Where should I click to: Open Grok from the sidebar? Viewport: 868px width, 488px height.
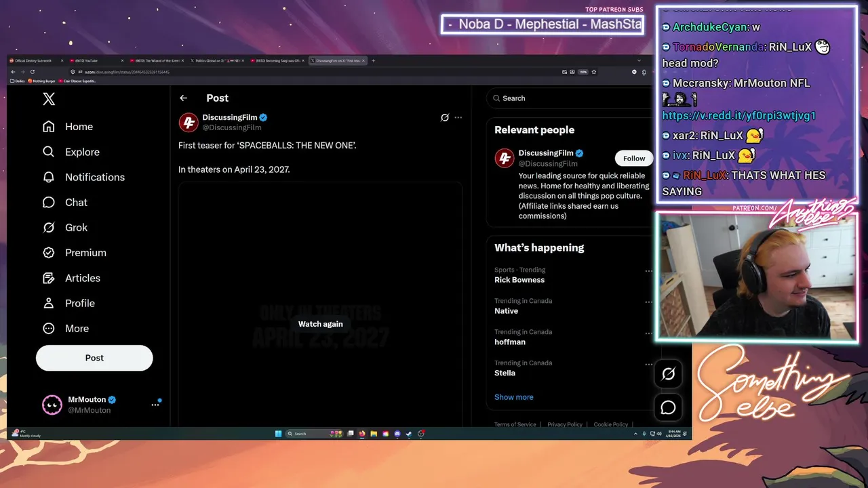pos(65,227)
